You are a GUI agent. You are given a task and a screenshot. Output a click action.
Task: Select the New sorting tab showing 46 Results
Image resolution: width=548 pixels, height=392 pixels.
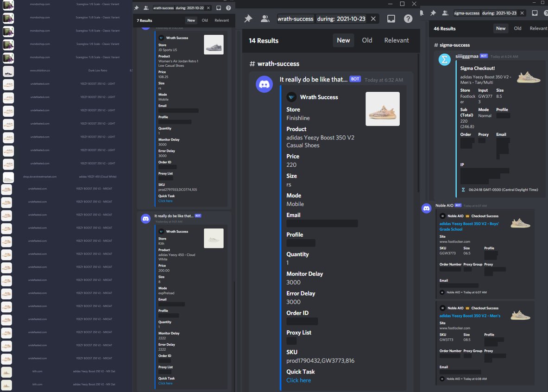pos(500,28)
